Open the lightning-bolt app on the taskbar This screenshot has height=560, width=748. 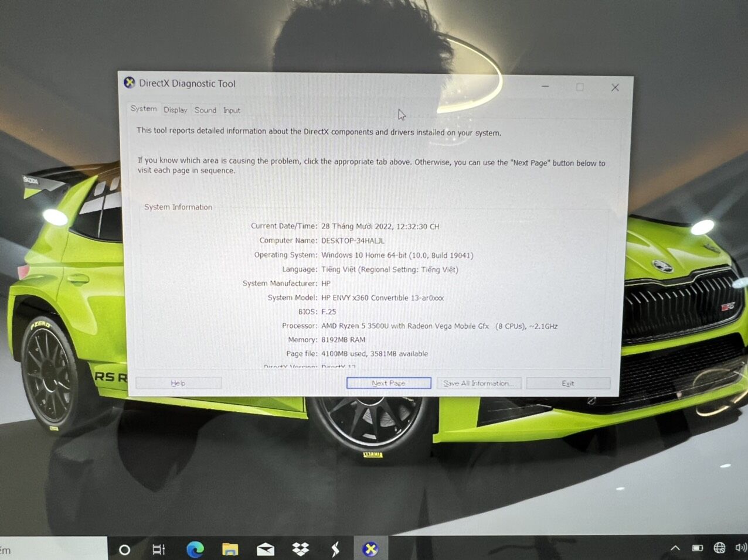[335, 549]
